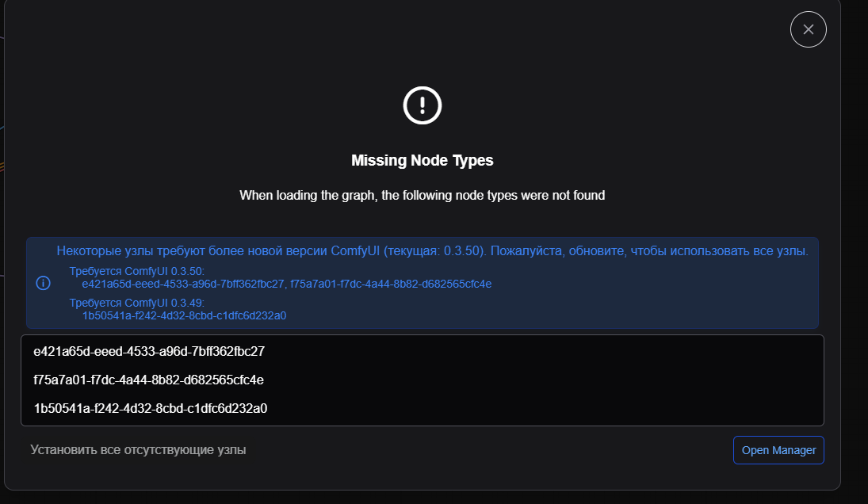This screenshot has height=504, width=868.
Task: Open the ComfyUI Manager
Action: [778, 450]
